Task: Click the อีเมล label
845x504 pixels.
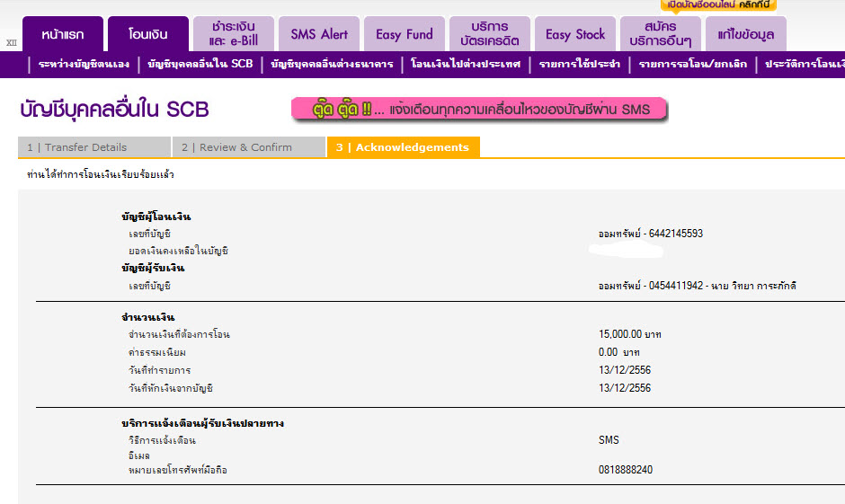Action: (139, 455)
